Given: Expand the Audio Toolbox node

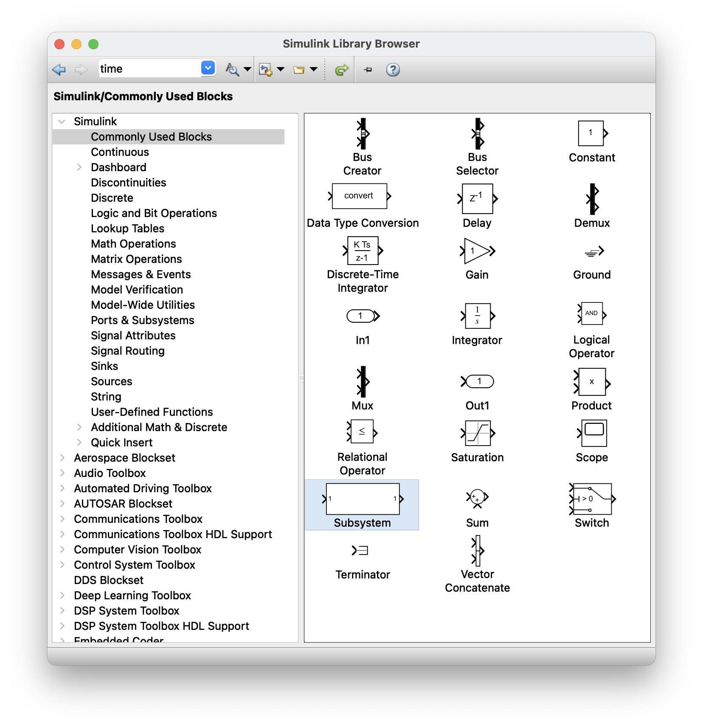Looking at the screenshot, I should pos(62,473).
